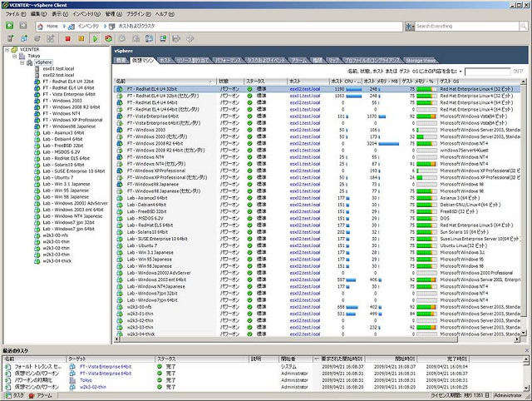Screen dimensions: 532x401
Task: Click guest memory bar of FT - Windows 2003 row
Action: pyautogui.click(x=426, y=130)
